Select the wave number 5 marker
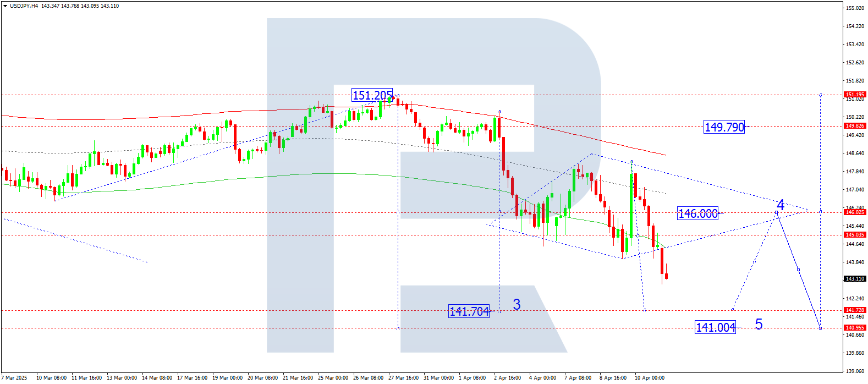 tap(759, 324)
